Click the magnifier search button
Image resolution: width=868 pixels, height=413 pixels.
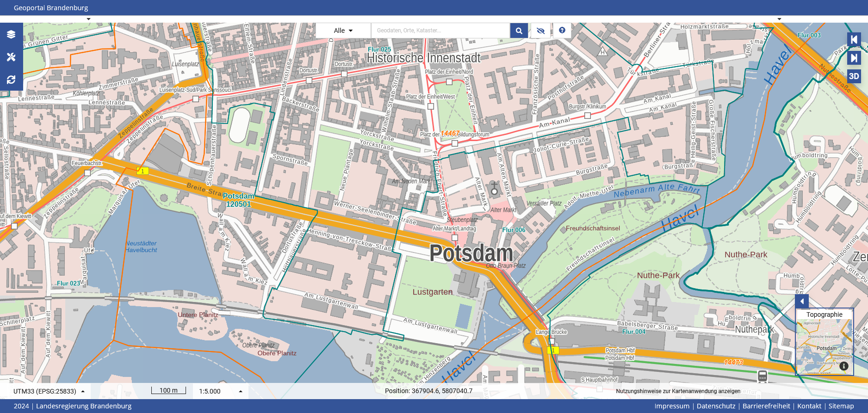tap(519, 31)
